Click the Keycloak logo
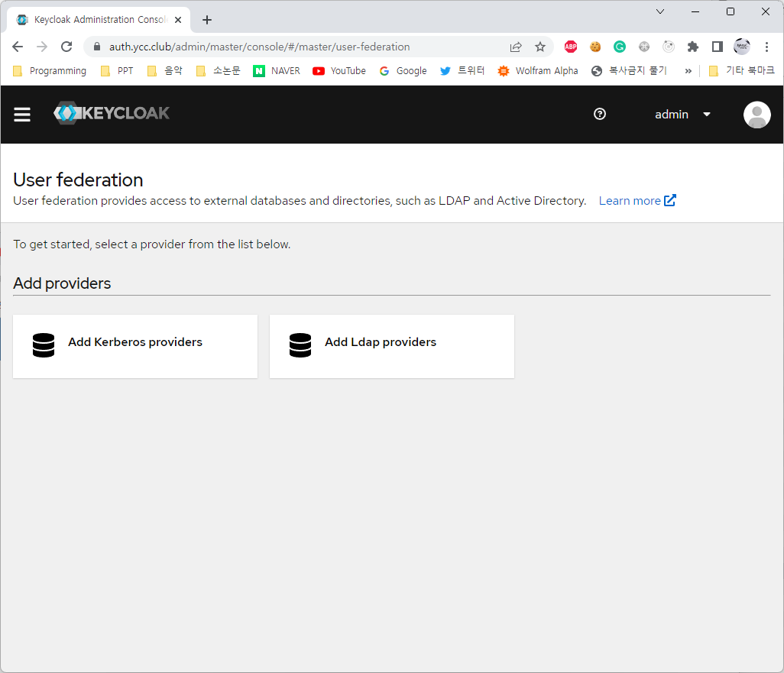The image size is (784, 673). pos(112,113)
